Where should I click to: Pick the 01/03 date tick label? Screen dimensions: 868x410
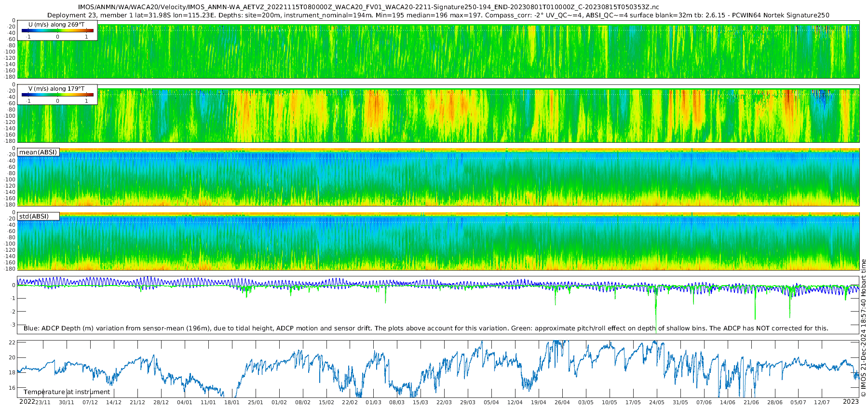pos(373,402)
